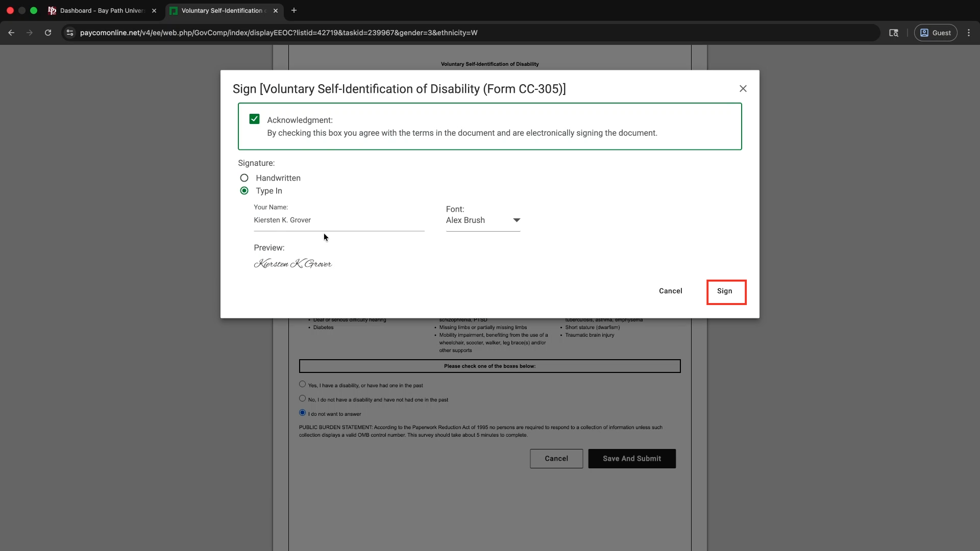The image size is (980, 551).
Task: Click the tab search icon in the toolbar
Action: (893, 33)
